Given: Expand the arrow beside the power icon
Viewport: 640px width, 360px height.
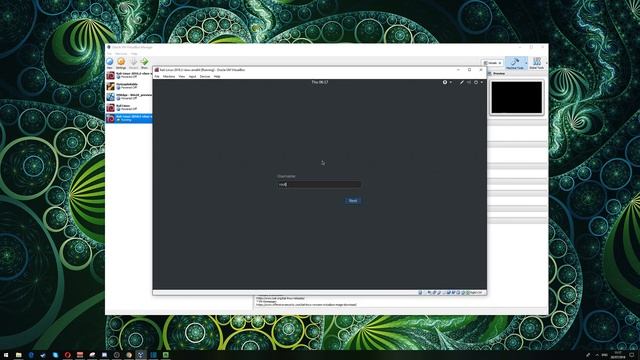Looking at the screenshot, I should pyautogui.click(x=482, y=82).
